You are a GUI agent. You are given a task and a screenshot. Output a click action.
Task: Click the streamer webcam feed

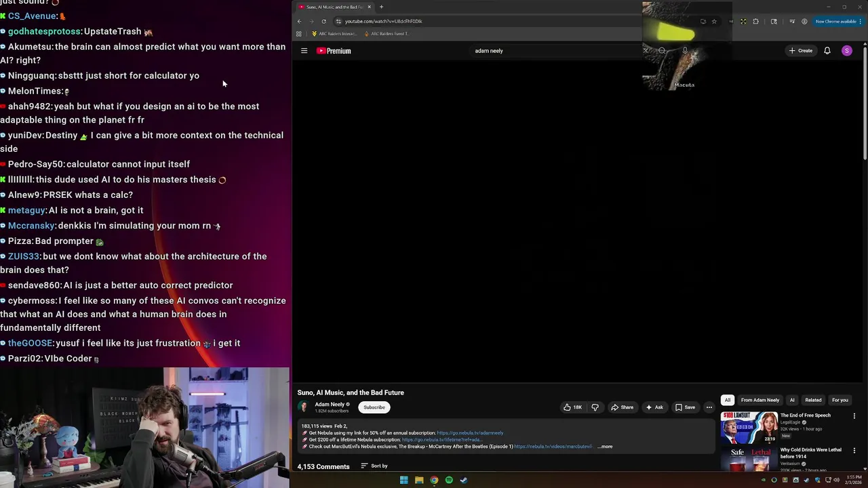[x=145, y=428]
